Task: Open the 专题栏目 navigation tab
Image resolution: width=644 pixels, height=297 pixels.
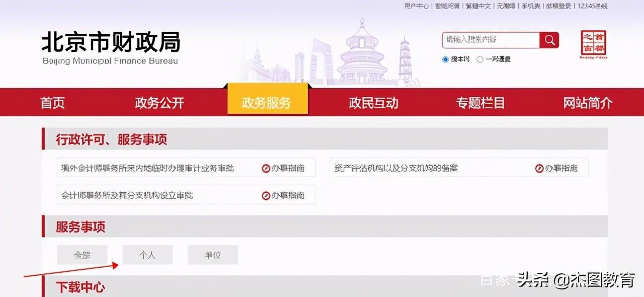Action: pos(480,103)
